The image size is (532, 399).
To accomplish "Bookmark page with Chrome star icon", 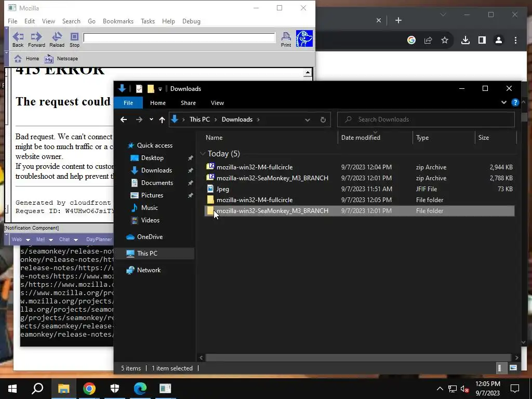I will click(x=445, y=40).
